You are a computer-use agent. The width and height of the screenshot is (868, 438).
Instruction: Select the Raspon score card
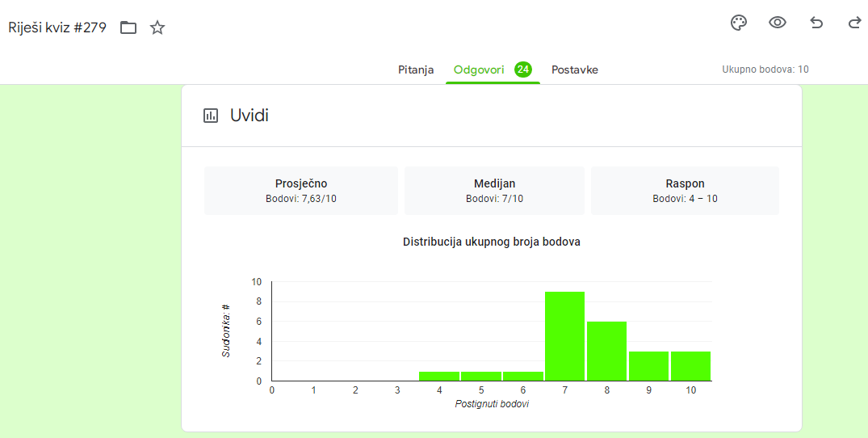click(685, 191)
